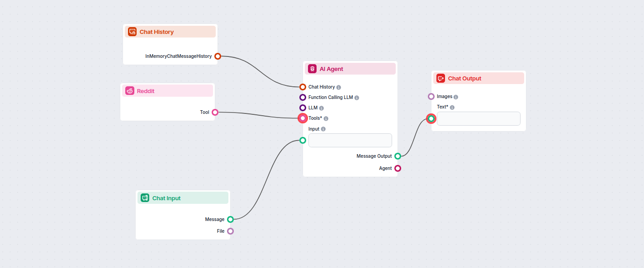Click info icon next to Chat History input
The image size is (644, 268).
click(x=339, y=87)
